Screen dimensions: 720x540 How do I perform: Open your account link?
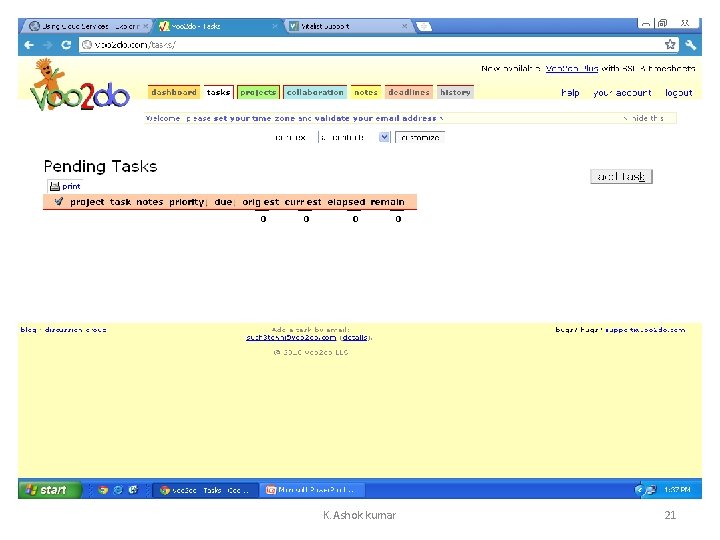622,93
